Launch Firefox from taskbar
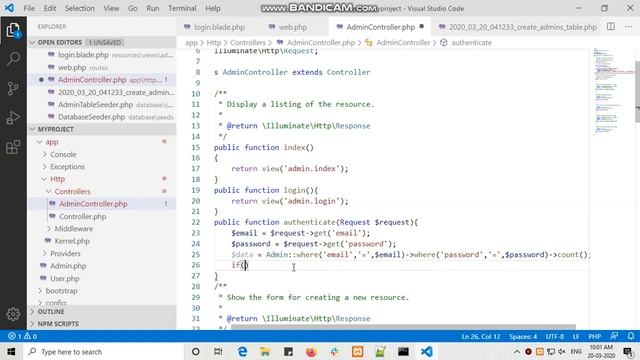 coord(311,351)
